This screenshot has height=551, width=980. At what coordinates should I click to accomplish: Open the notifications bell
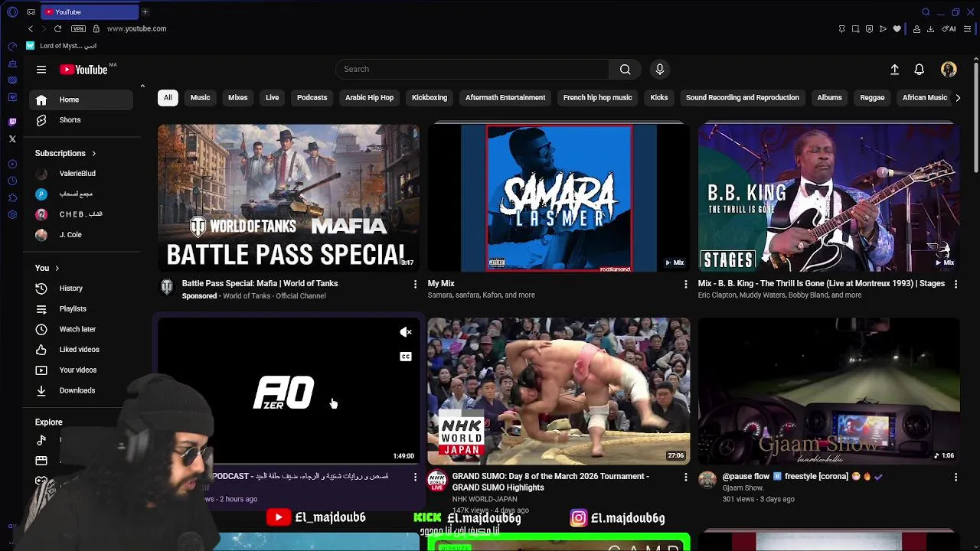click(920, 69)
